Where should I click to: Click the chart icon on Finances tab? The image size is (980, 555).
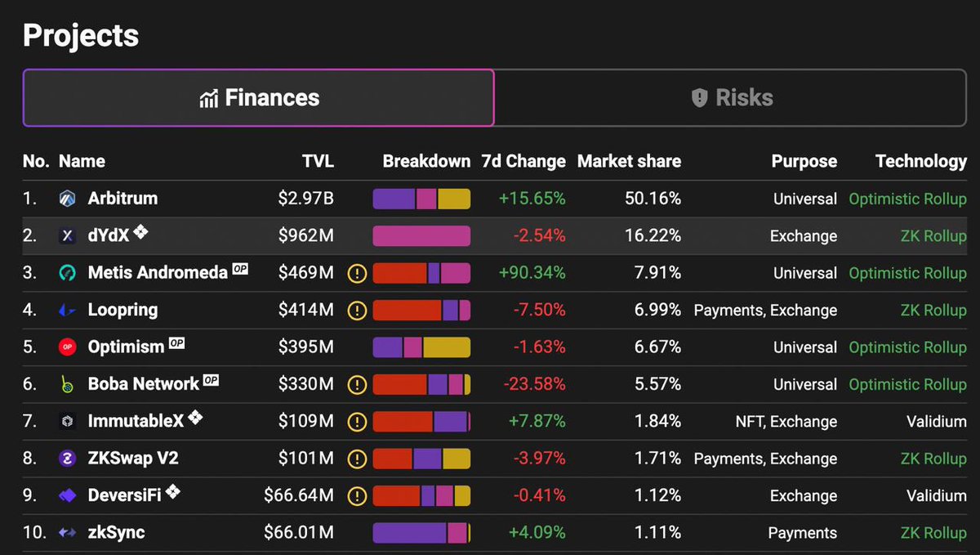(x=209, y=99)
